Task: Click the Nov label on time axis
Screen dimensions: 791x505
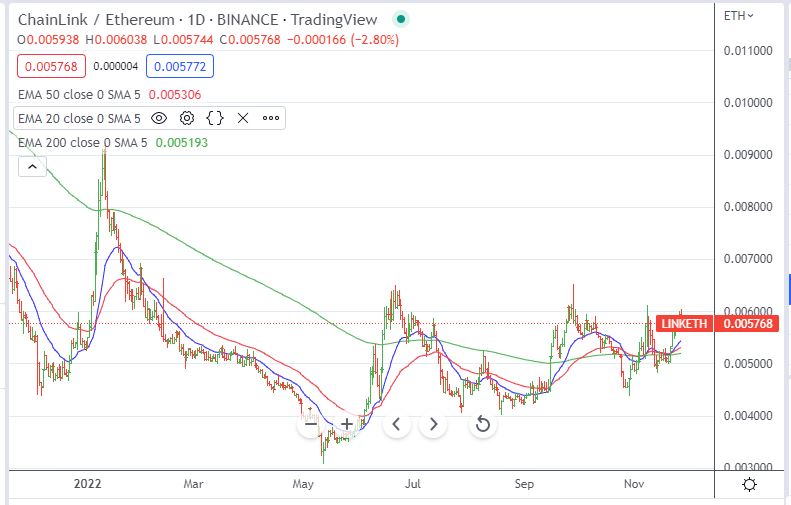Action: [634, 484]
